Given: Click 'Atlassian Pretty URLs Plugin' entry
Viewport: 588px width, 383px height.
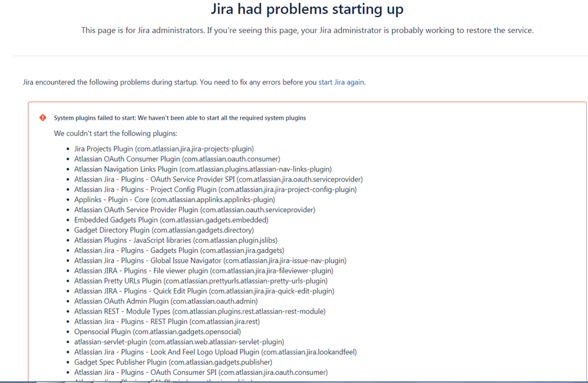Looking at the screenshot, I should coord(201,280).
